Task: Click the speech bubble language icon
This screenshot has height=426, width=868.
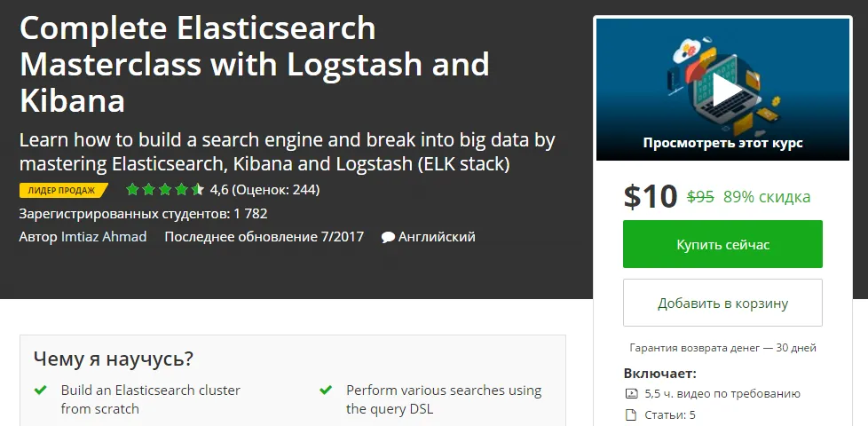Action: 388,237
